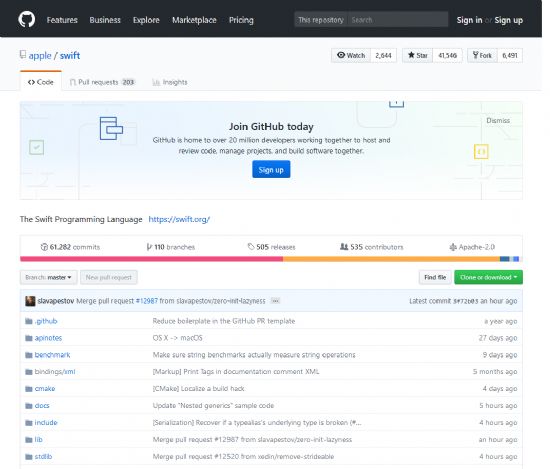This screenshot has width=550, height=469.
Task: Click the This repository search scope label
Action: pos(321,20)
